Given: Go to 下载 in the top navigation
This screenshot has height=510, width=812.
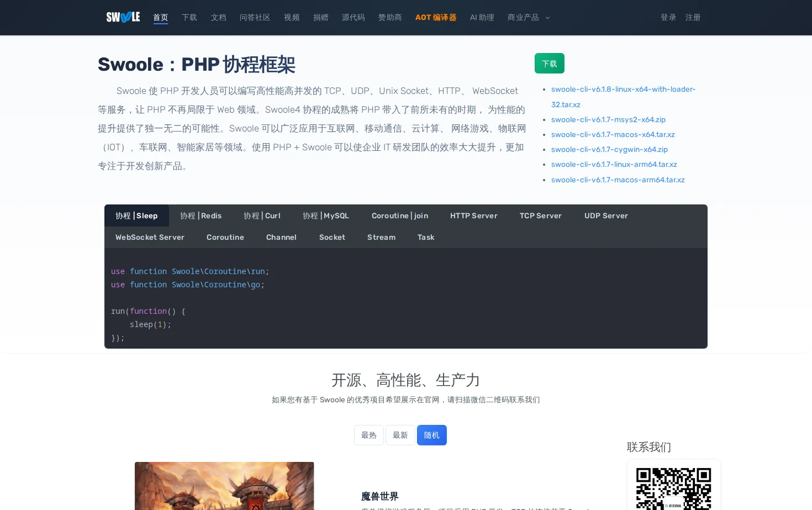Looking at the screenshot, I should click(189, 18).
